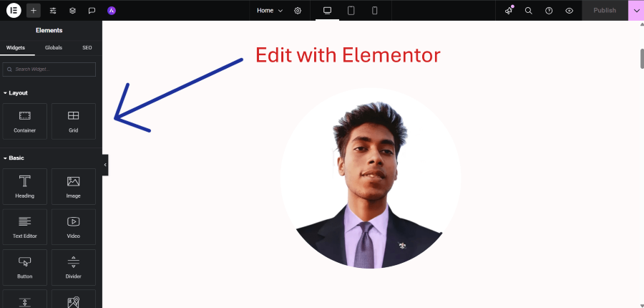Preview changes with the eye icon
The height and width of the screenshot is (308, 644).
tap(570, 11)
